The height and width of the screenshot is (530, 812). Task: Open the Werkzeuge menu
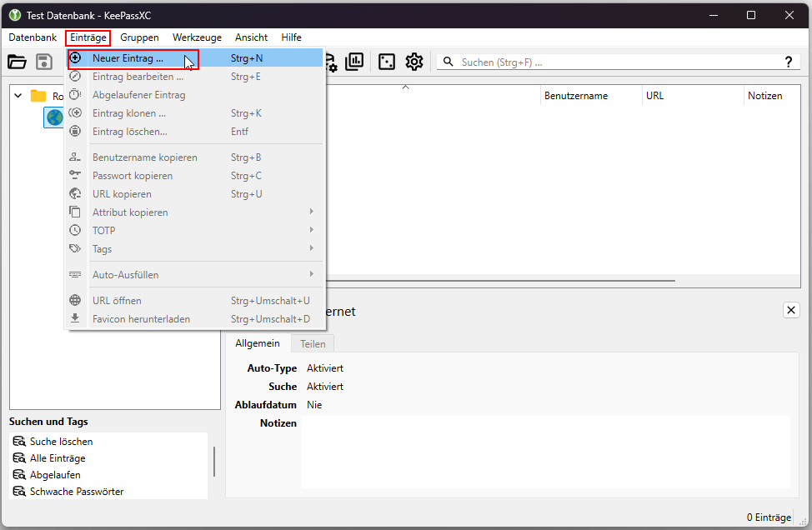197,37
